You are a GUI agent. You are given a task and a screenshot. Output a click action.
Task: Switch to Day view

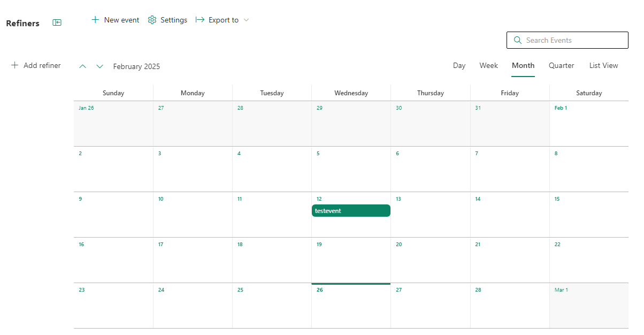459,65
